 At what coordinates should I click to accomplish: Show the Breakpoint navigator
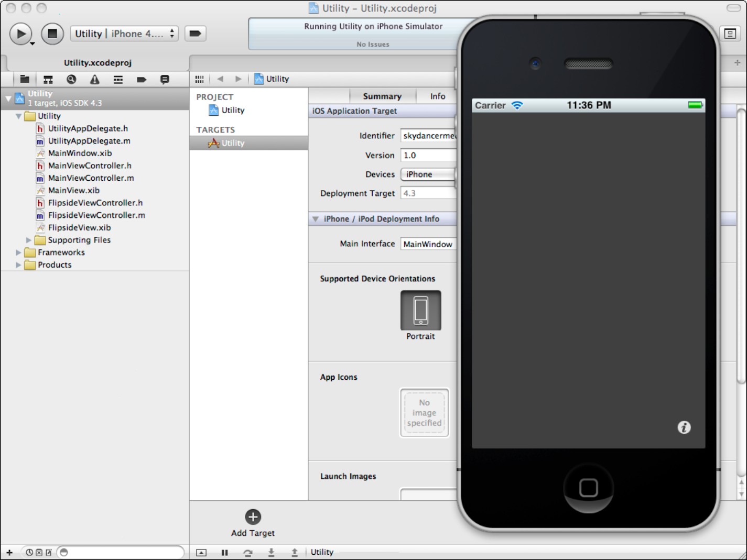tap(141, 80)
